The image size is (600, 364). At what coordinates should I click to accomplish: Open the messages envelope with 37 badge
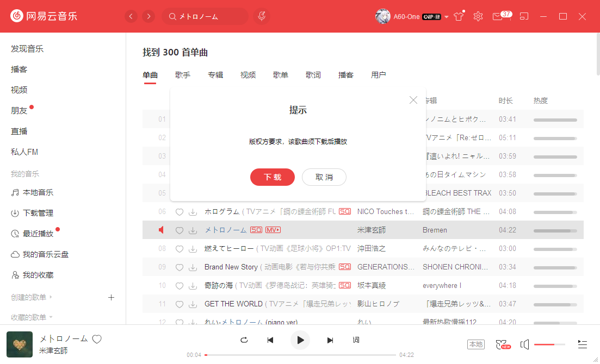coord(502,16)
